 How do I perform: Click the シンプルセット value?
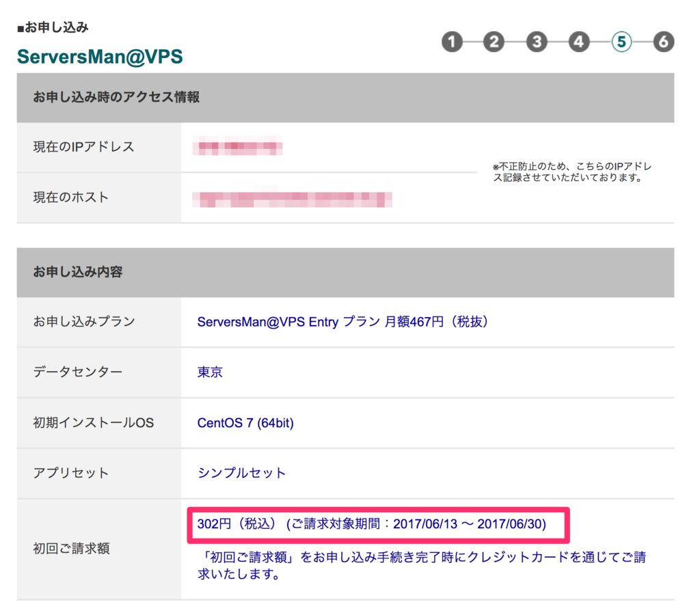(x=241, y=473)
